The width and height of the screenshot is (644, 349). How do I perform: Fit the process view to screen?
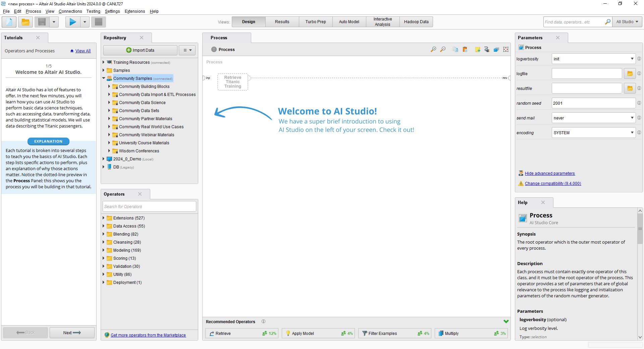[x=505, y=49]
